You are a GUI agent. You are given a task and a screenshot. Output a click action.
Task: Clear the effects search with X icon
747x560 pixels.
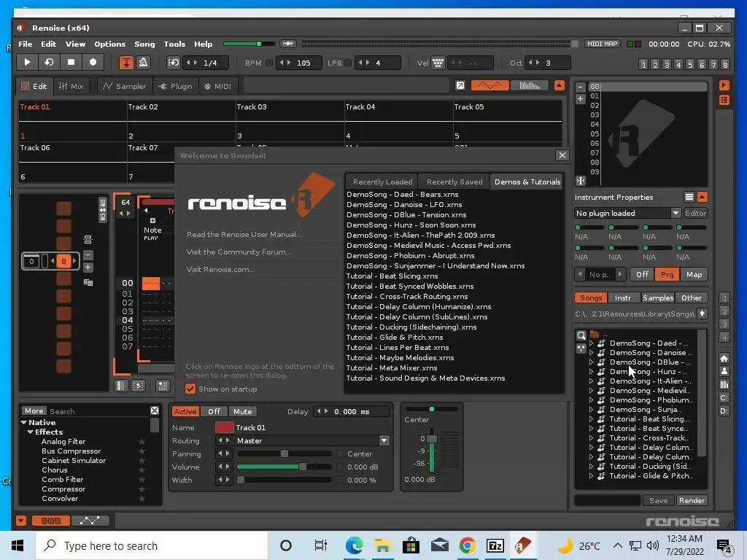click(x=155, y=411)
